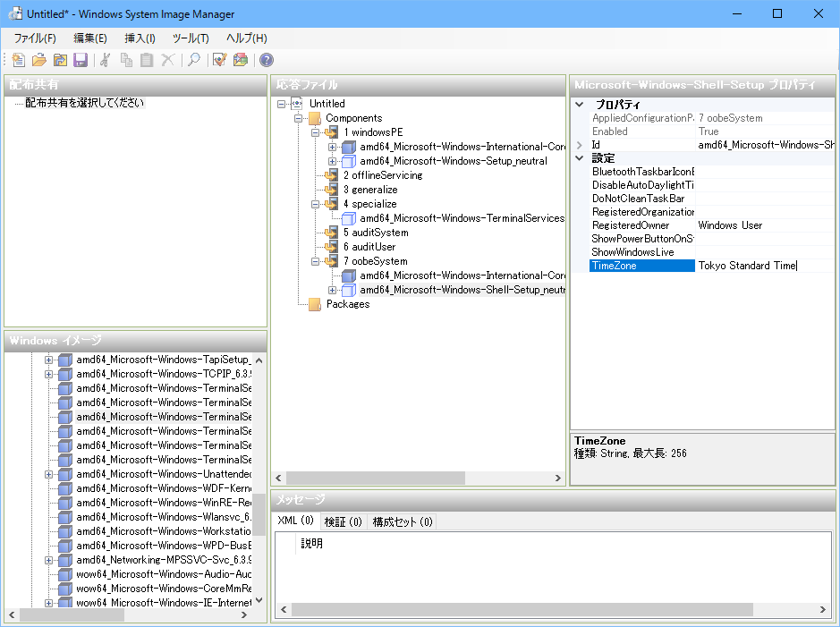Click right arrow of answer file scrollbar
Screen dimensions: 840x627
pos(557,479)
